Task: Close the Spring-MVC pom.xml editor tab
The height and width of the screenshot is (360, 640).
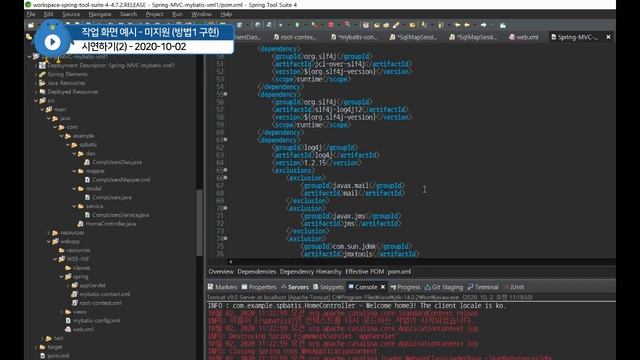Action: tap(608, 37)
